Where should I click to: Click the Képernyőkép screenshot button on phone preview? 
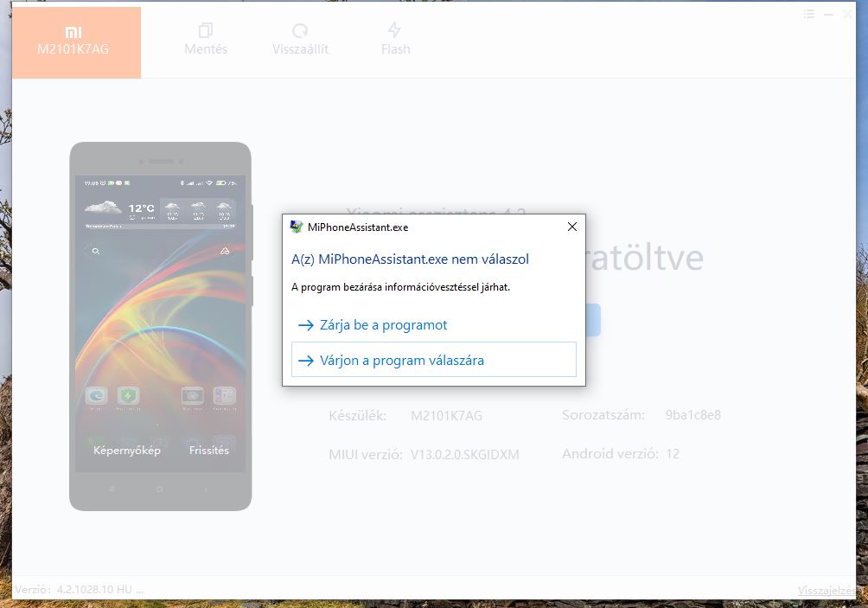pos(127,451)
